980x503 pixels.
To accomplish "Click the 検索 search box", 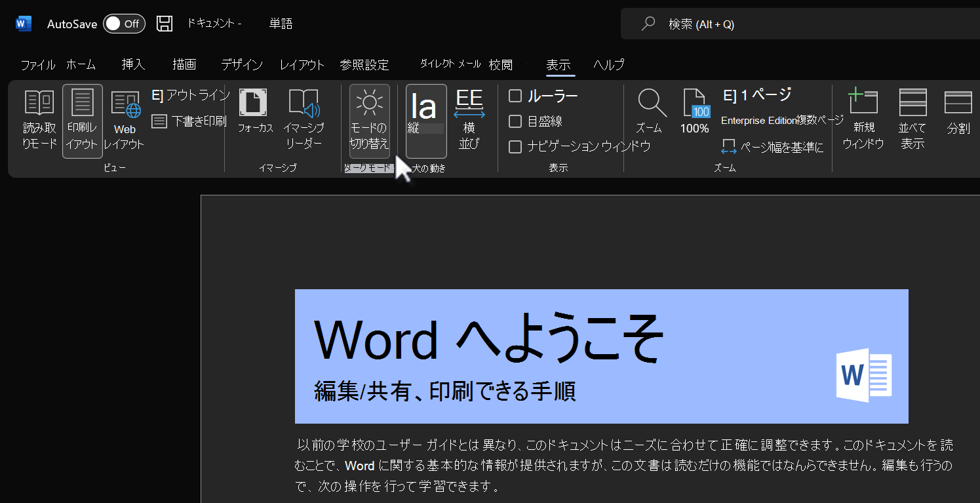I will pyautogui.click(x=800, y=24).
